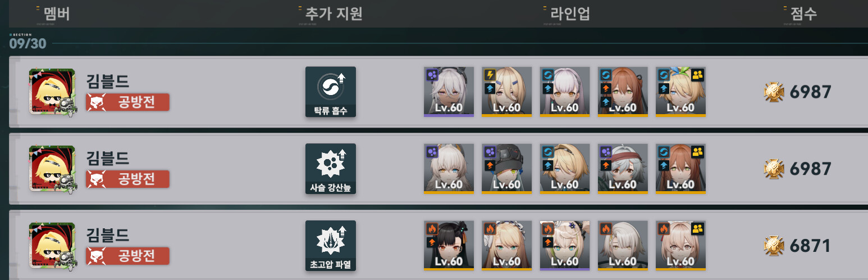Select the 라인업 column header
Viewport: 868px width, 280px height.
coord(569,14)
